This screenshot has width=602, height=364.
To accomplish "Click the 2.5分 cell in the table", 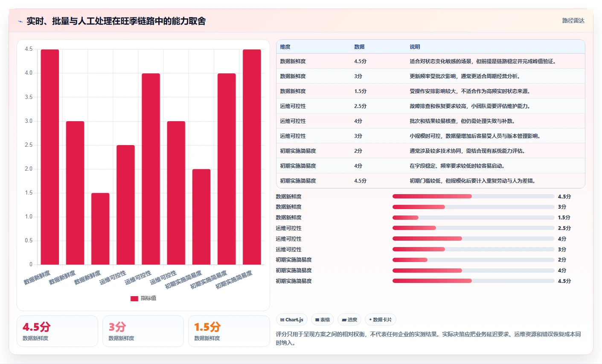I will coord(360,106).
